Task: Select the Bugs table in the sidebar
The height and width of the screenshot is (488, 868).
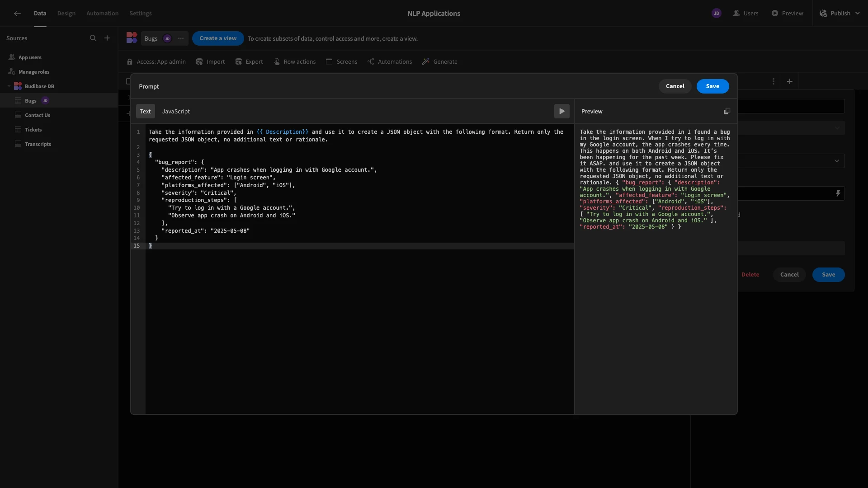Action: pos(59,101)
